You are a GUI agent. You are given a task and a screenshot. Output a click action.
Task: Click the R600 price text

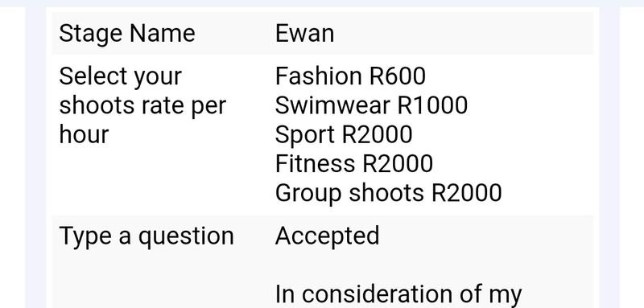coord(398,76)
